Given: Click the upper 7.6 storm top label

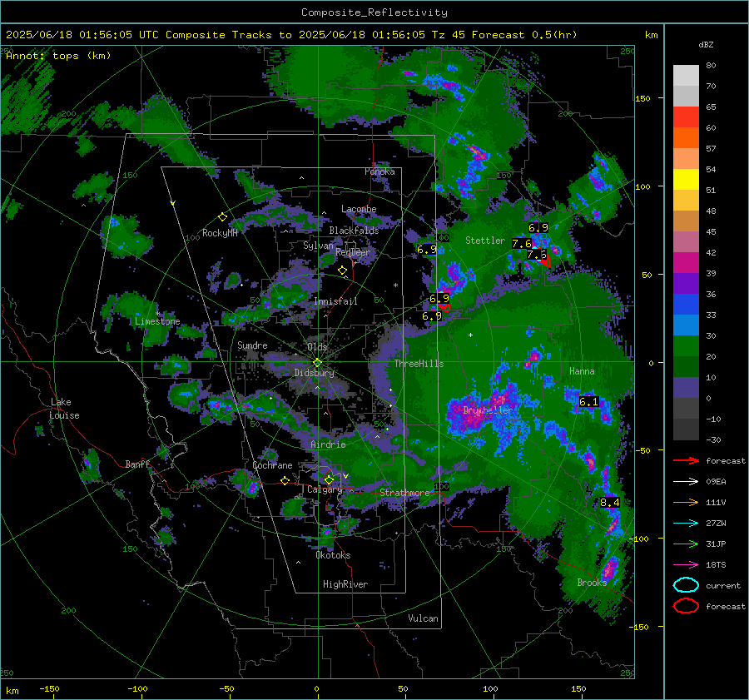Looking at the screenshot, I should click(x=522, y=244).
